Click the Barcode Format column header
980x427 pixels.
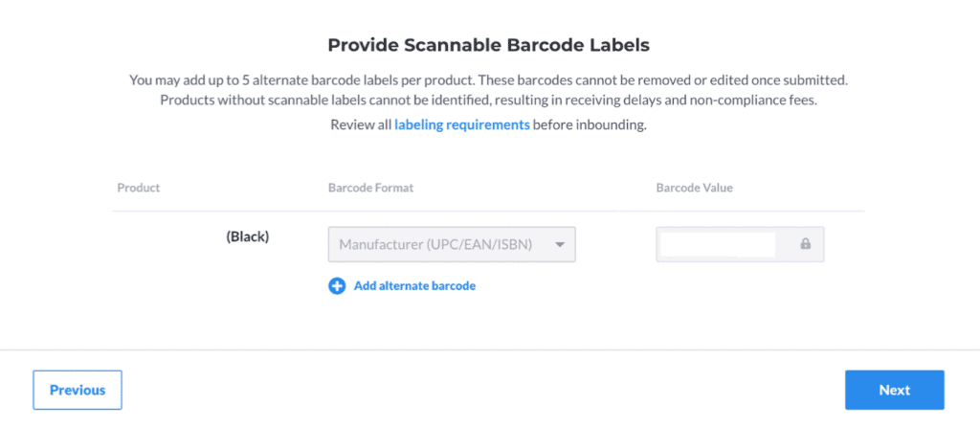click(x=370, y=188)
